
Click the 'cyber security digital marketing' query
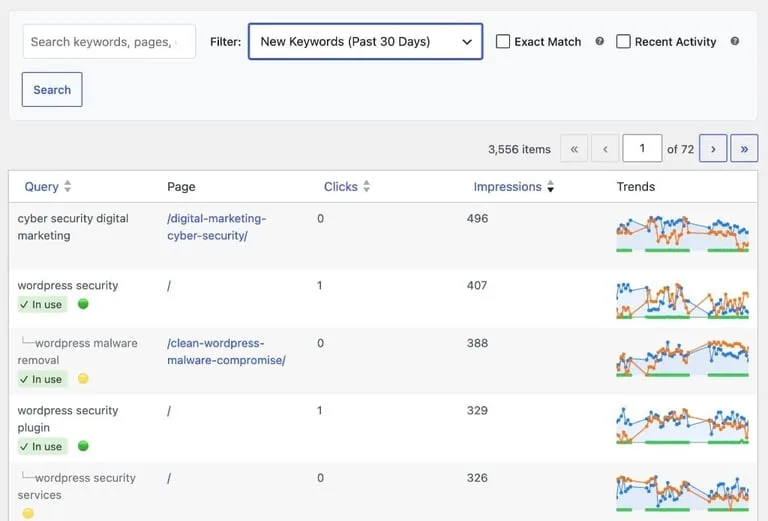[x=73, y=227]
